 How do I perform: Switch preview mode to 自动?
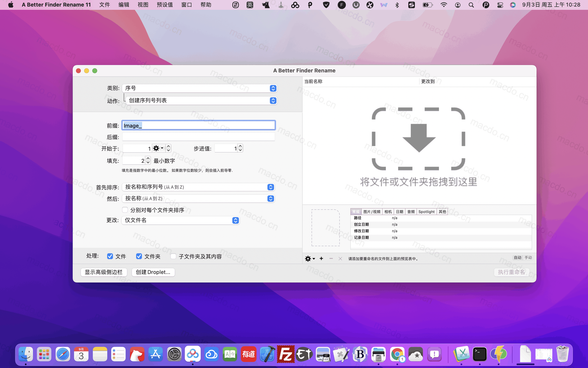point(517,258)
